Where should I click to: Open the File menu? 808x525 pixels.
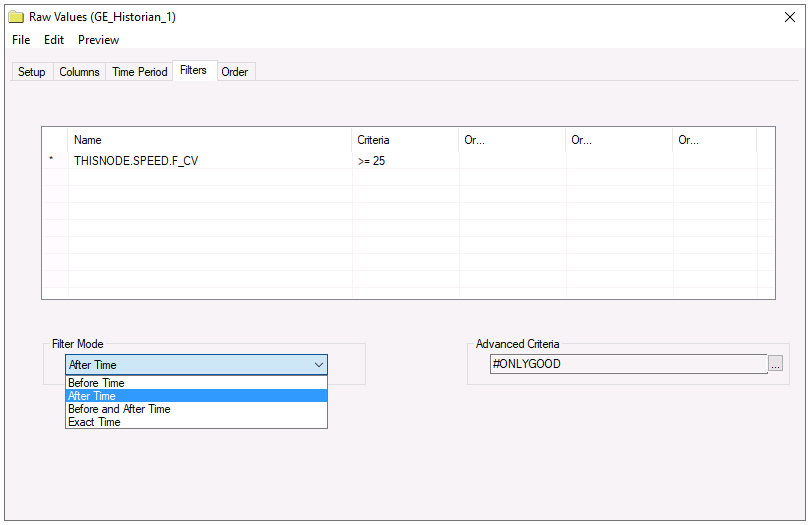coord(21,40)
